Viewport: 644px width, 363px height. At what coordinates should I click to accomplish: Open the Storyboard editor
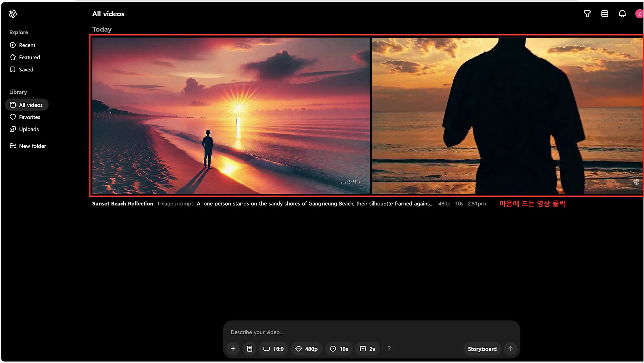coord(482,349)
